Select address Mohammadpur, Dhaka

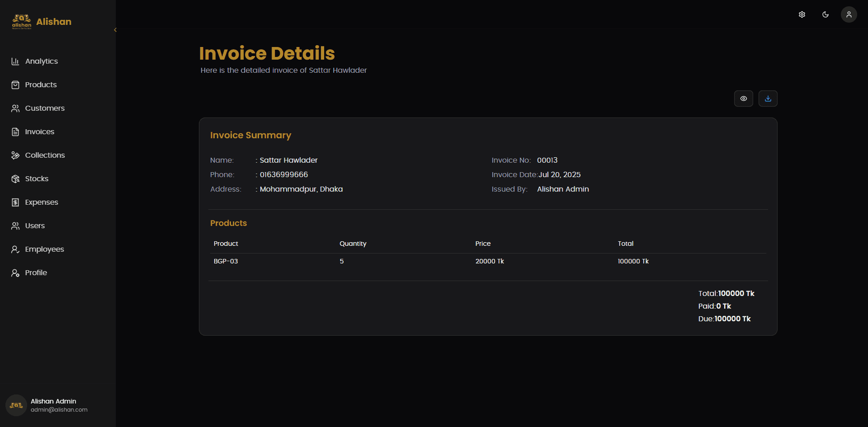coord(301,189)
